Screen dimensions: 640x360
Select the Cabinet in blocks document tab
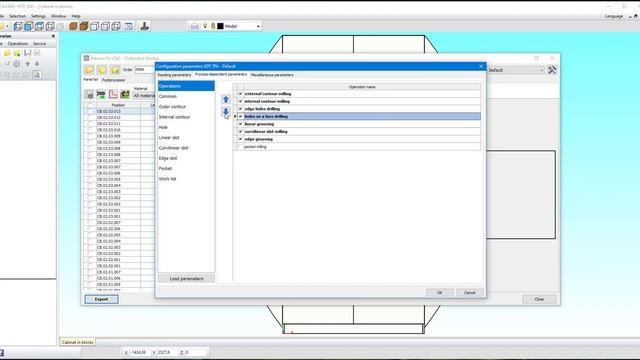point(78,342)
